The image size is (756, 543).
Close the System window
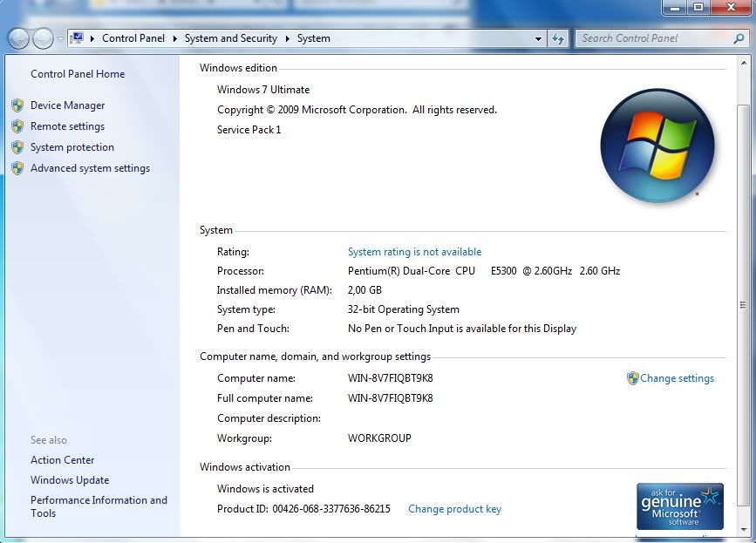pos(731,8)
